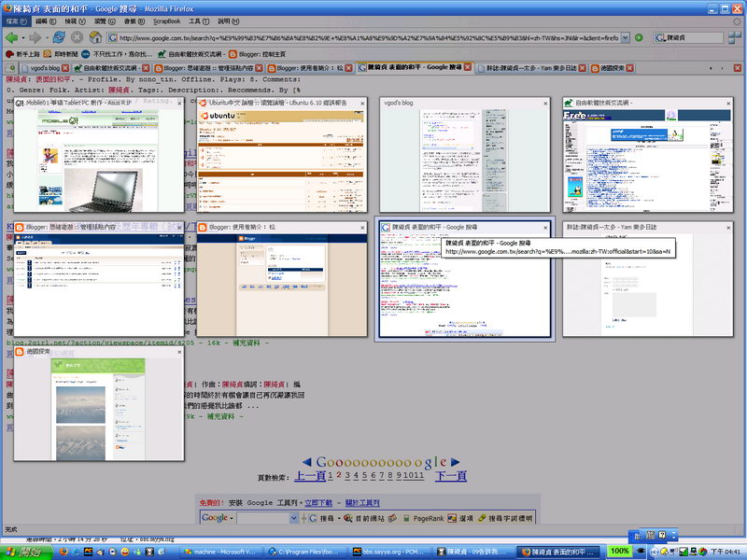Open the 編輯 (Edit) menu
Screen dimensions: 747x560
click(x=46, y=21)
